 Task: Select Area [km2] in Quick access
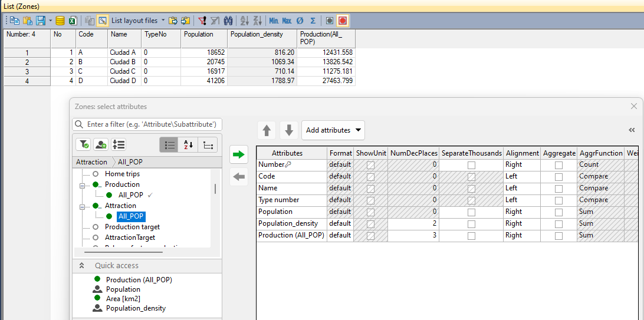pyautogui.click(x=123, y=298)
